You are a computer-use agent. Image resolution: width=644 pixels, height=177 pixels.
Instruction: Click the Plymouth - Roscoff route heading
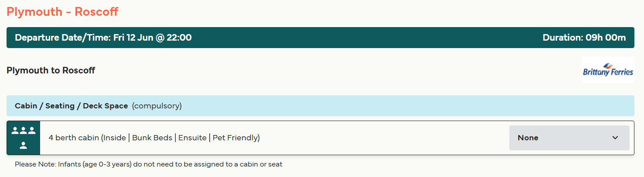coord(62,11)
